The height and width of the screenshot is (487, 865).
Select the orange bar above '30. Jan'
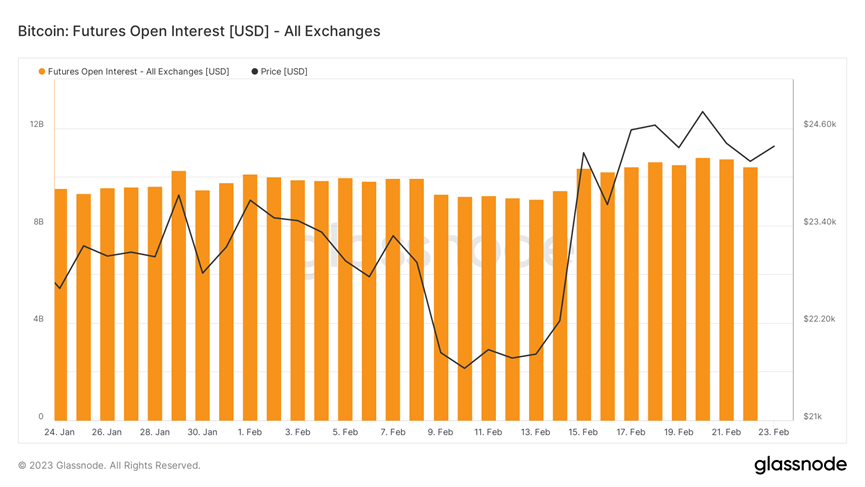point(202,306)
